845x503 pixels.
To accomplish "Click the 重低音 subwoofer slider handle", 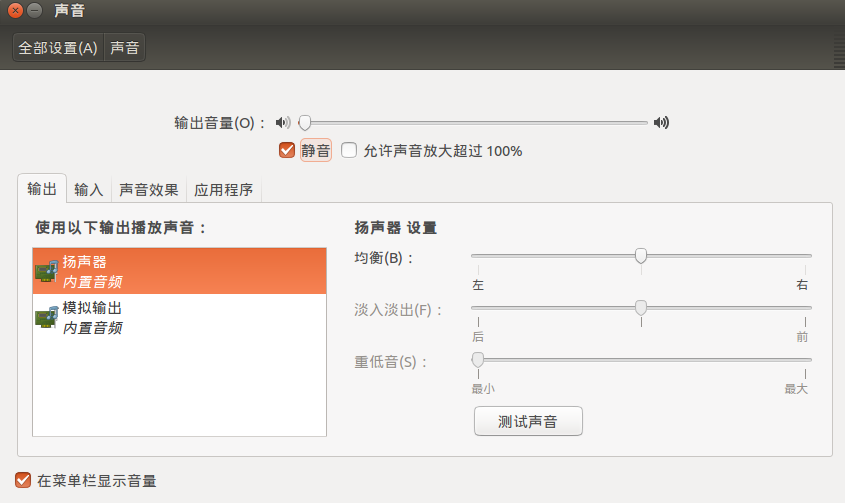I will pyautogui.click(x=477, y=359).
